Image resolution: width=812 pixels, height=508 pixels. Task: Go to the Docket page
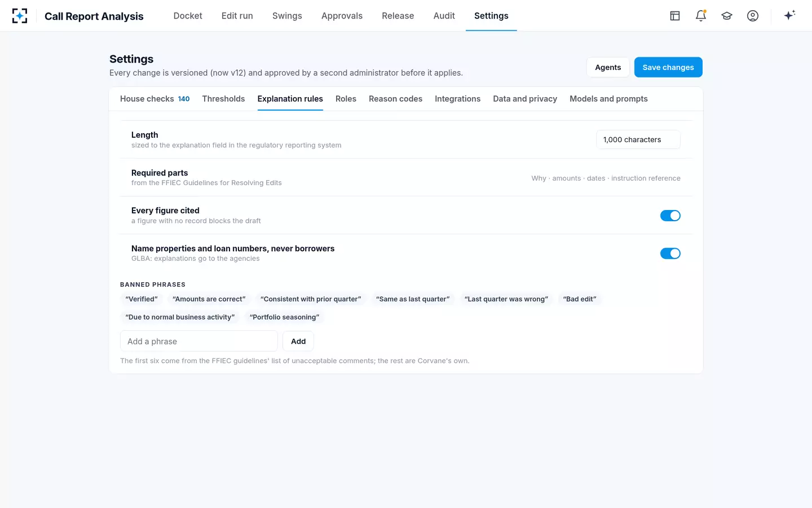[188, 16]
